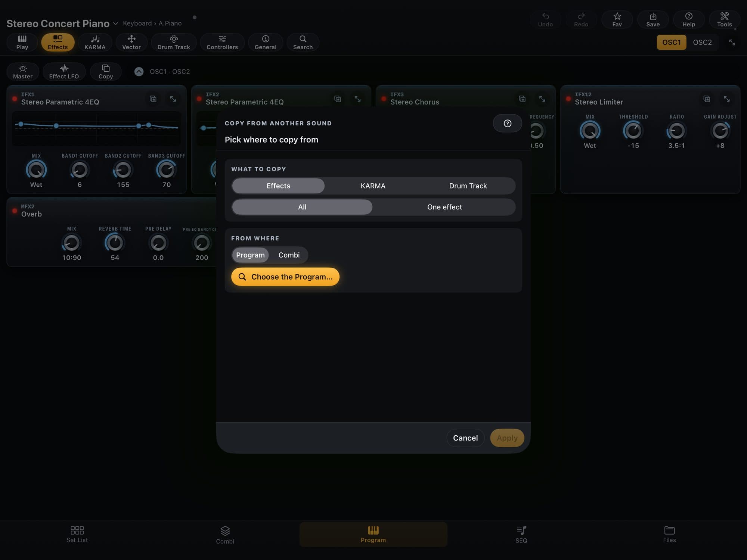The image size is (747, 560).
Task: Open the Set List view
Action: (77, 535)
